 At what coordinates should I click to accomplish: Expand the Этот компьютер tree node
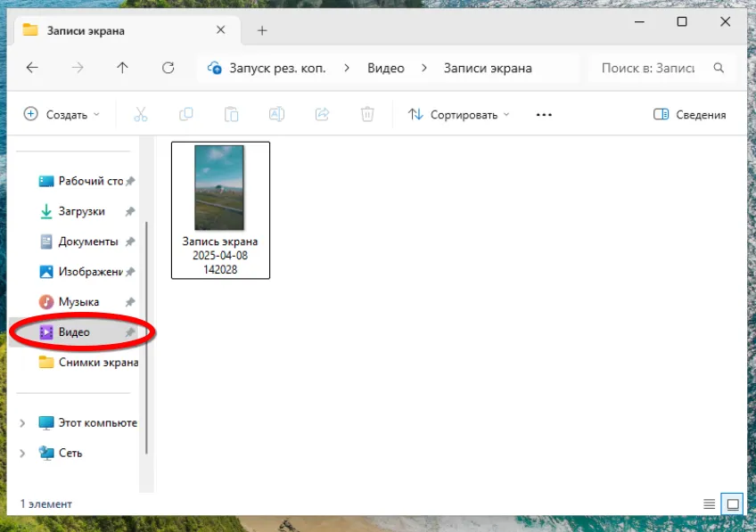pyautogui.click(x=23, y=423)
